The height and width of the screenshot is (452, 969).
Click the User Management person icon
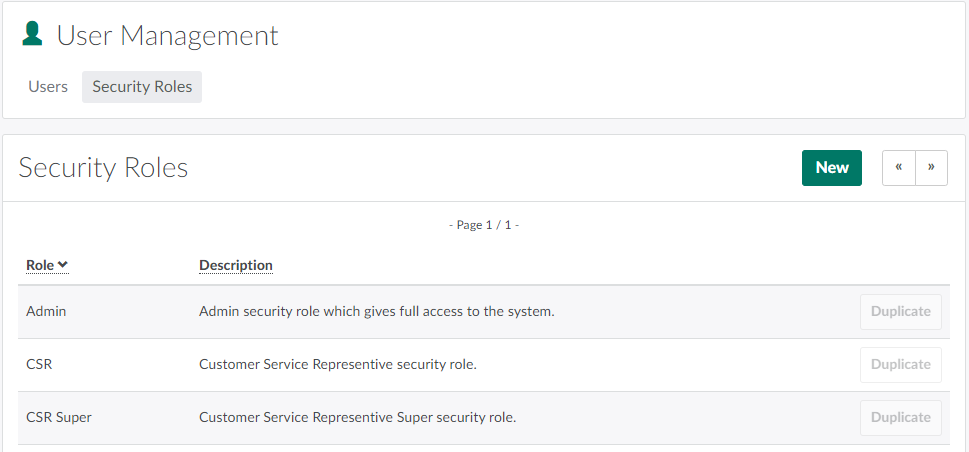click(x=33, y=35)
